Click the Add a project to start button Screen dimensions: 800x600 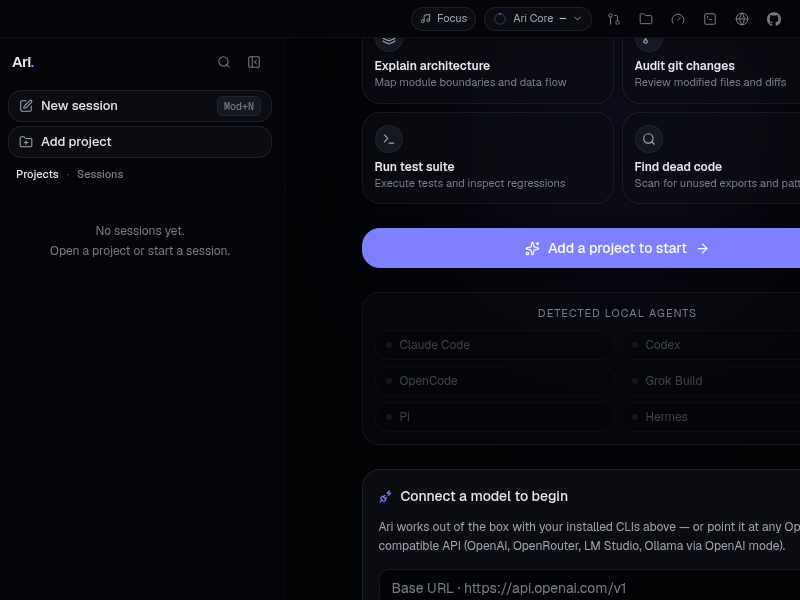click(581, 248)
